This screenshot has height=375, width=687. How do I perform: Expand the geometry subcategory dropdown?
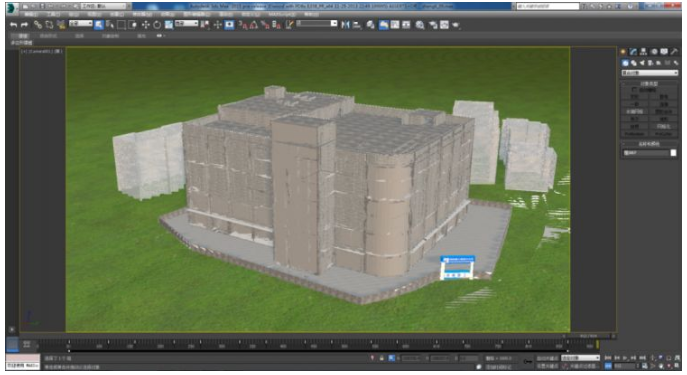pos(650,73)
